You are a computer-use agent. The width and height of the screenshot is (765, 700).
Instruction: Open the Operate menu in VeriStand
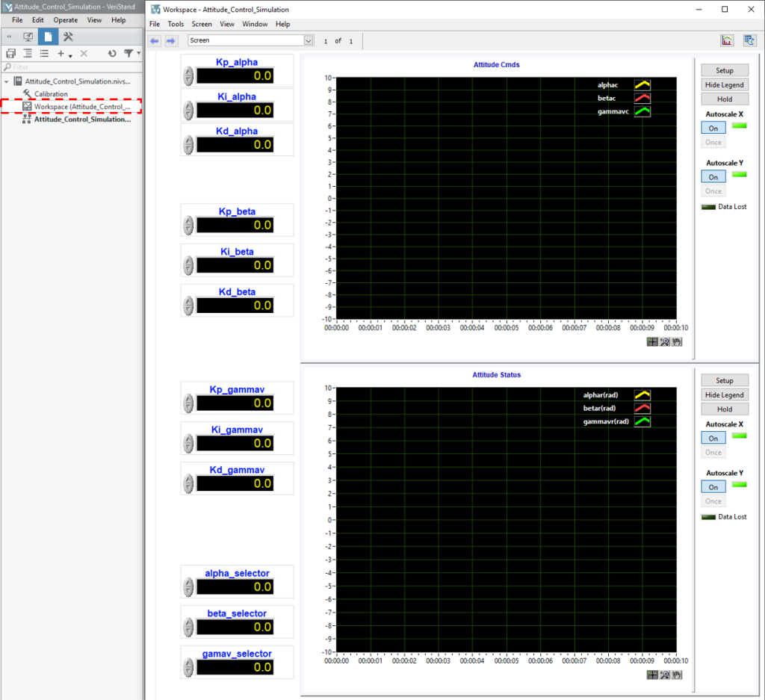point(66,20)
